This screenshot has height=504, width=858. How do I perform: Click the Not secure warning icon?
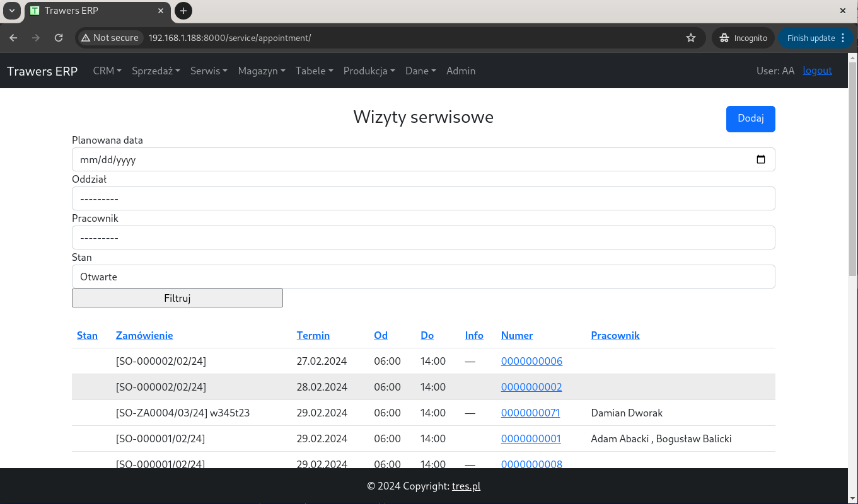click(x=86, y=38)
